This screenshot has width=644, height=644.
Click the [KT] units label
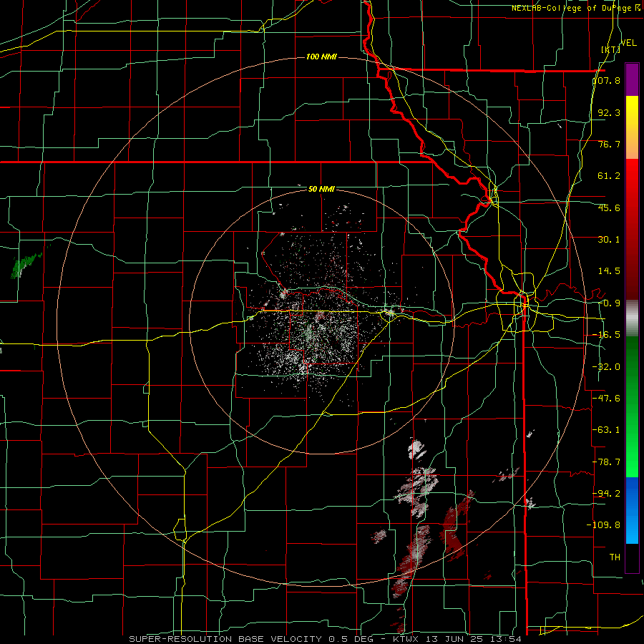click(610, 49)
